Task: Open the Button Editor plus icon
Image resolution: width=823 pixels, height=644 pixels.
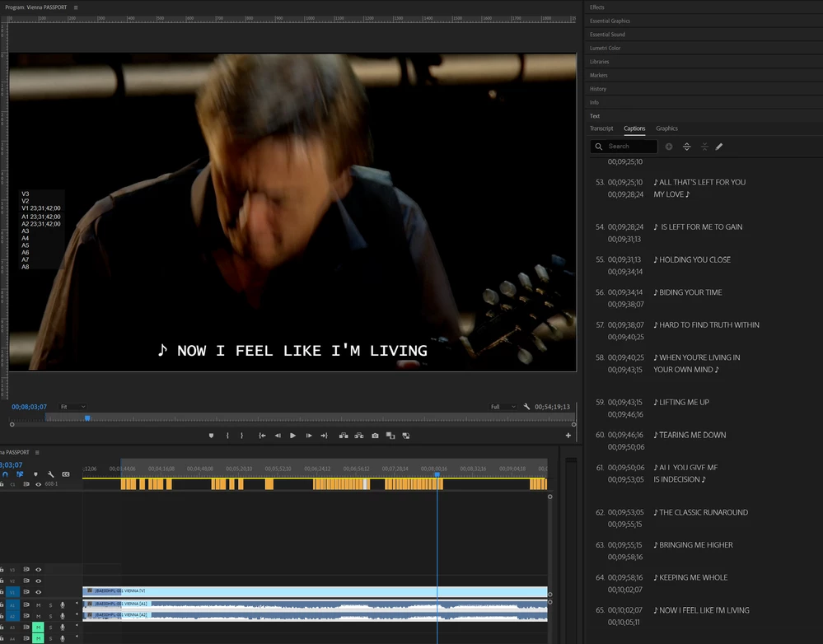Action: tap(568, 435)
